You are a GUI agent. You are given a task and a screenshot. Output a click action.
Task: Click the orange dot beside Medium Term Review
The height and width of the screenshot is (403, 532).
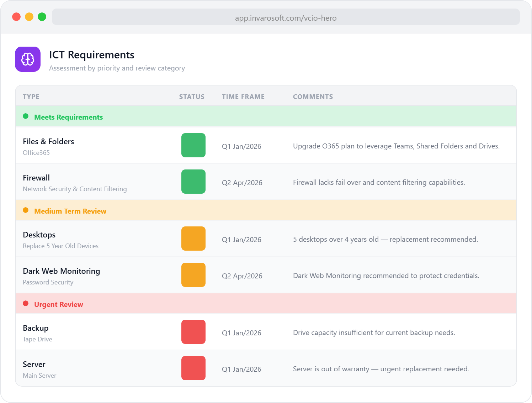pos(26,210)
